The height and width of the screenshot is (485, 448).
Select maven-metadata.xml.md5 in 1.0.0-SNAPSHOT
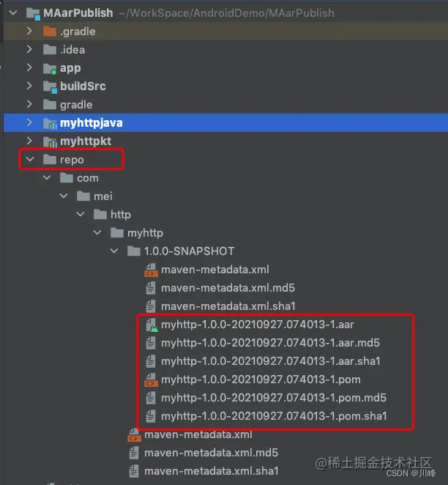pos(228,288)
